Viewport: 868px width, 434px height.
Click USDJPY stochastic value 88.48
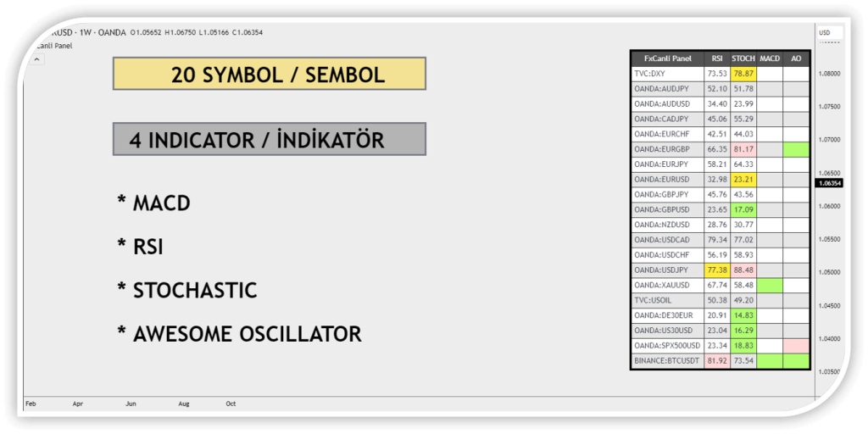coord(743,270)
